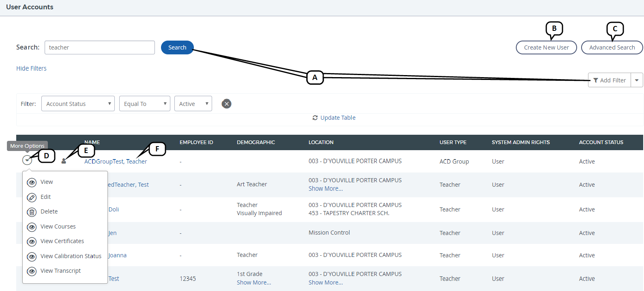Choose View Transcript from the options menu
The image size is (644, 291).
(60, 271)
